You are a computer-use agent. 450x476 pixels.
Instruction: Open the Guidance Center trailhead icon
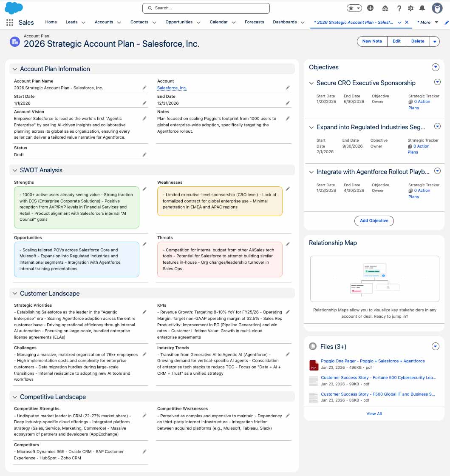(385, 9)
